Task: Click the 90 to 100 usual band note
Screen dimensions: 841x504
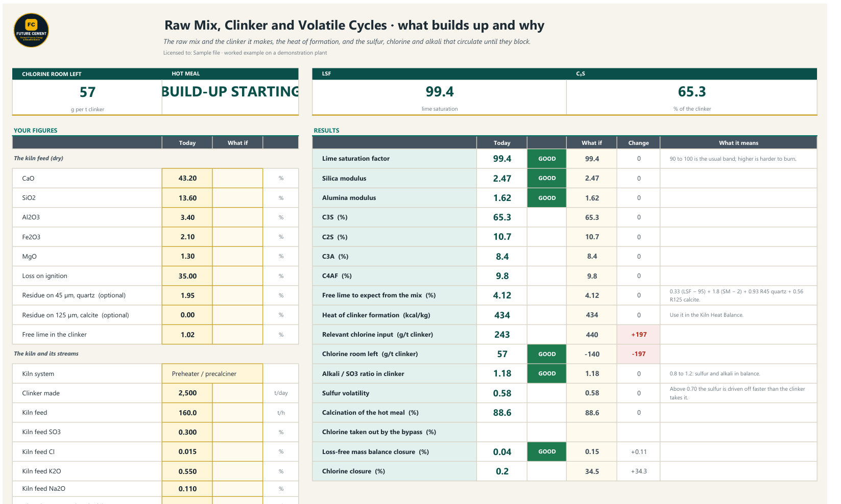Action: coord(733,159)
